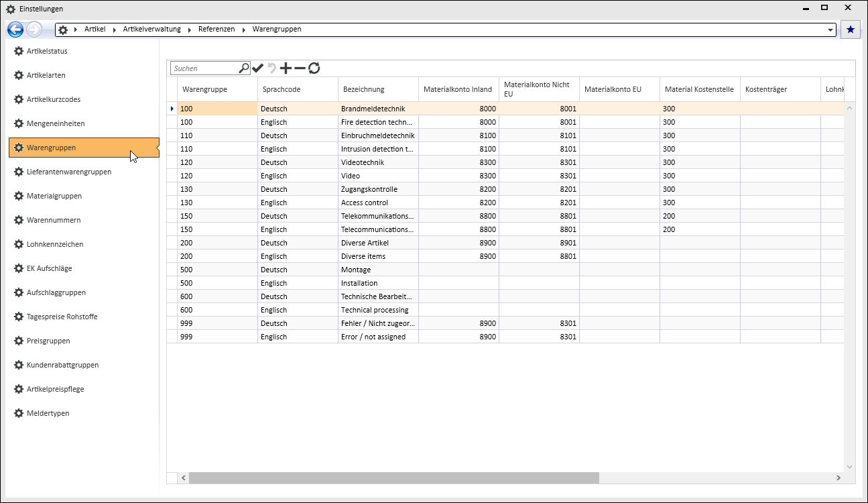
Task: Expand breadcrumb arrow before Artikel
Action: [76, 30]
